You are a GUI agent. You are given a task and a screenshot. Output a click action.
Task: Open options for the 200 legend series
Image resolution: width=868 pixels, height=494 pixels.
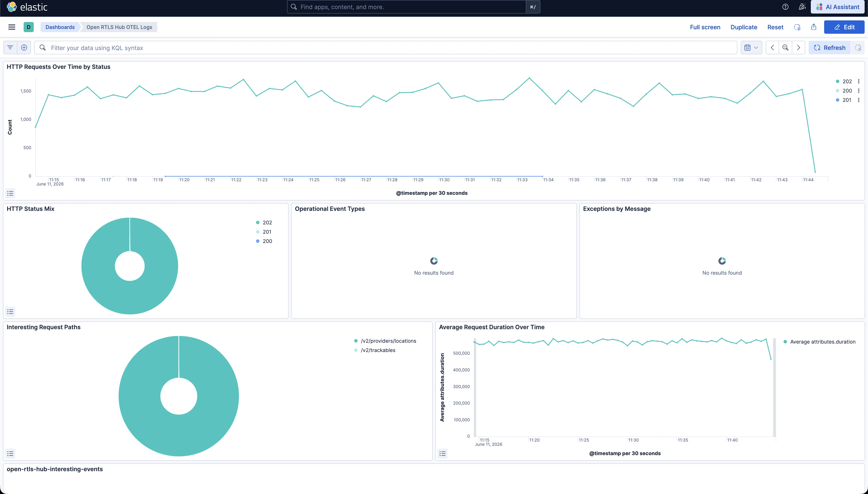click(859, 91)
